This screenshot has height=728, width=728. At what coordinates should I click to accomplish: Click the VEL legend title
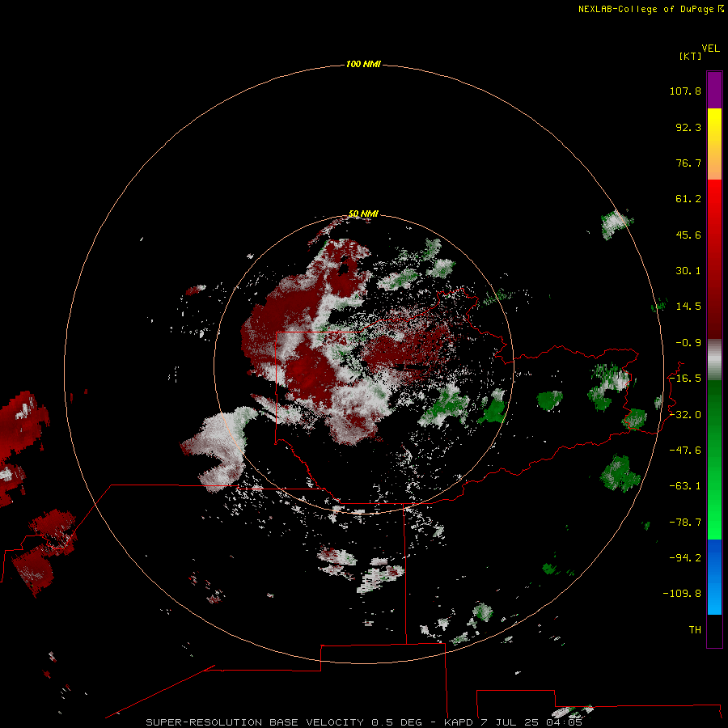[710, 49]
